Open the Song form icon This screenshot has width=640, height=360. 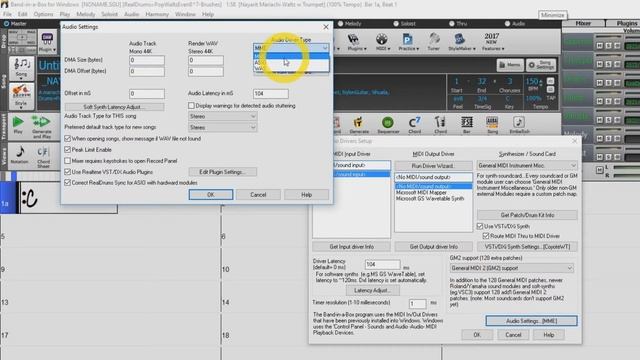click(x=492, y=124)
